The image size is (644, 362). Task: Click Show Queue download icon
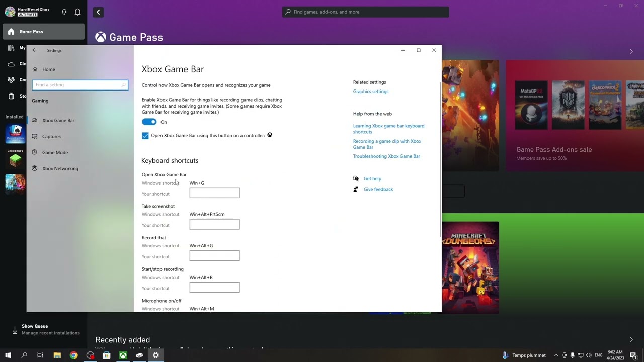(x=15, y=330)
